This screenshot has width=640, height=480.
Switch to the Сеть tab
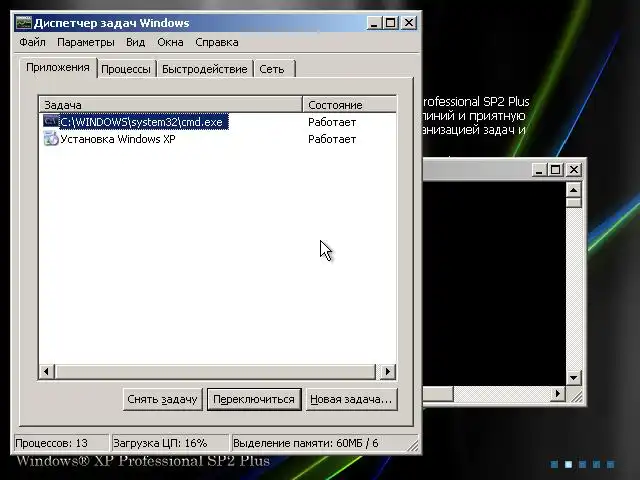coord(272,69)
